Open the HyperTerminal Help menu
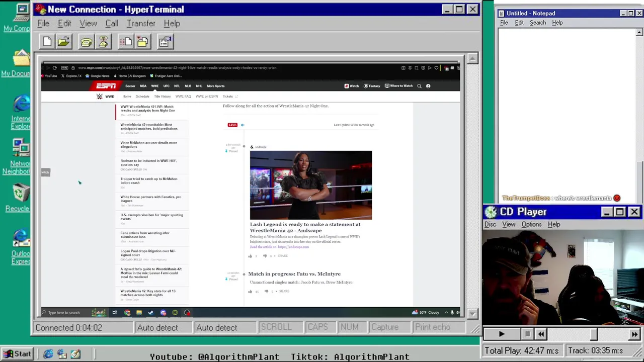 pos(172,24)
